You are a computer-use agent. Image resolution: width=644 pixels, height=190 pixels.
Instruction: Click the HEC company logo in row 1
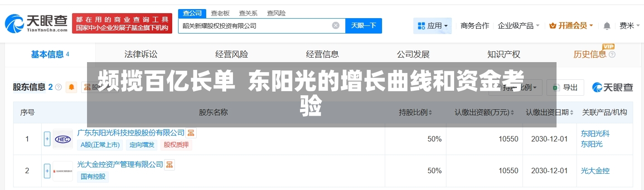pyautogui.click(x=63, y=139)
